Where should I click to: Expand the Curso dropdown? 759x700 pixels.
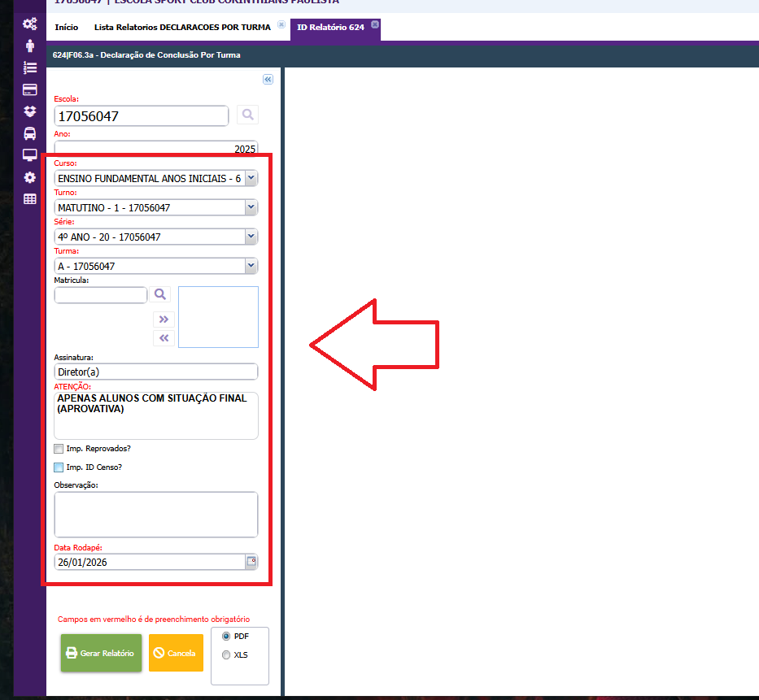click(x=251, y=177)
